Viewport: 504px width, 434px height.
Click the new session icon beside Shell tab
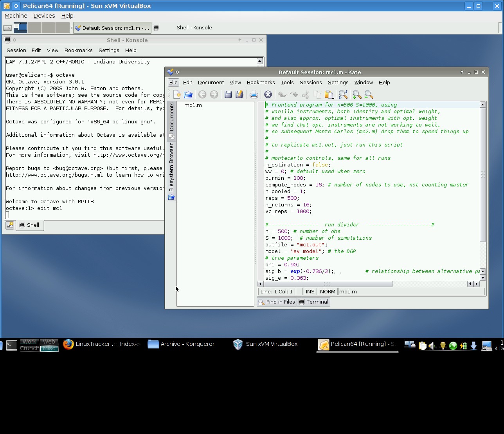click(x=10, y=225)
